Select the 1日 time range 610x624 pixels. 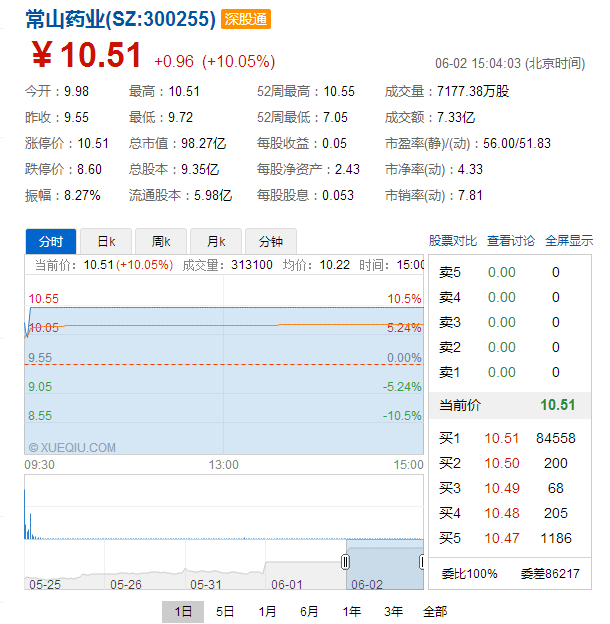(x=183, y=612)
